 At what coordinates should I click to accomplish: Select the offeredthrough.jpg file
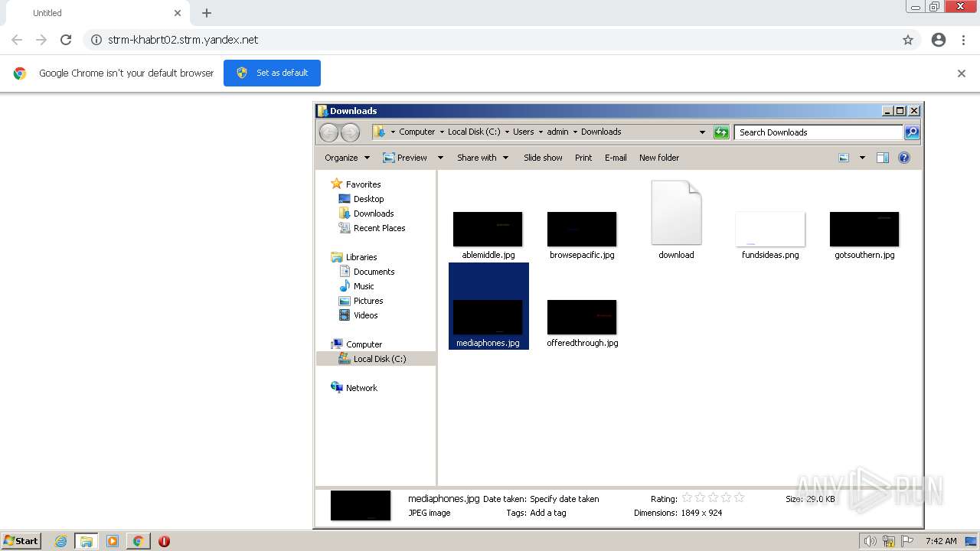pos(582,324)
